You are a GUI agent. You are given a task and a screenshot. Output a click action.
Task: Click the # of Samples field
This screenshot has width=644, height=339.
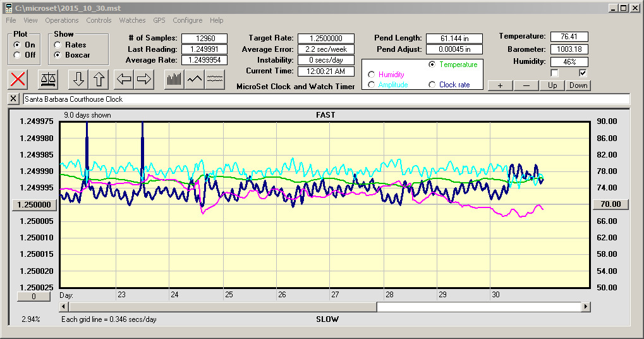(205, 38)
